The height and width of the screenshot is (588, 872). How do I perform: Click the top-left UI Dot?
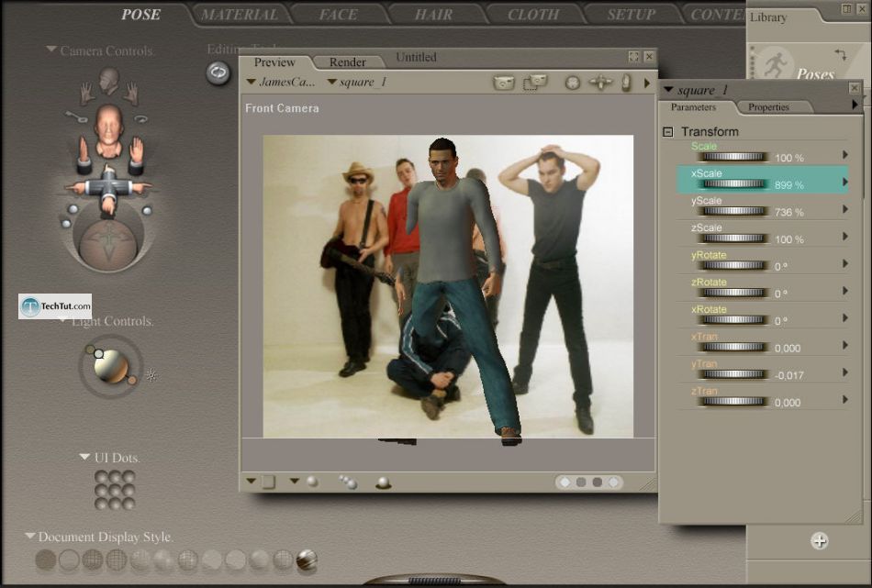(x=101, y=477)
